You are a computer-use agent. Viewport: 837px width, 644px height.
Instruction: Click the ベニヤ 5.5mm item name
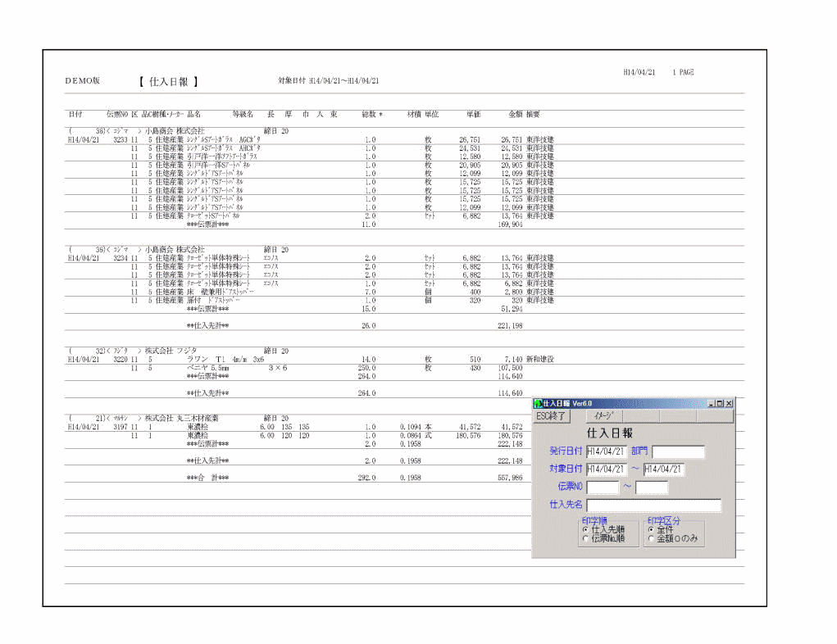[x=208, y=368]
